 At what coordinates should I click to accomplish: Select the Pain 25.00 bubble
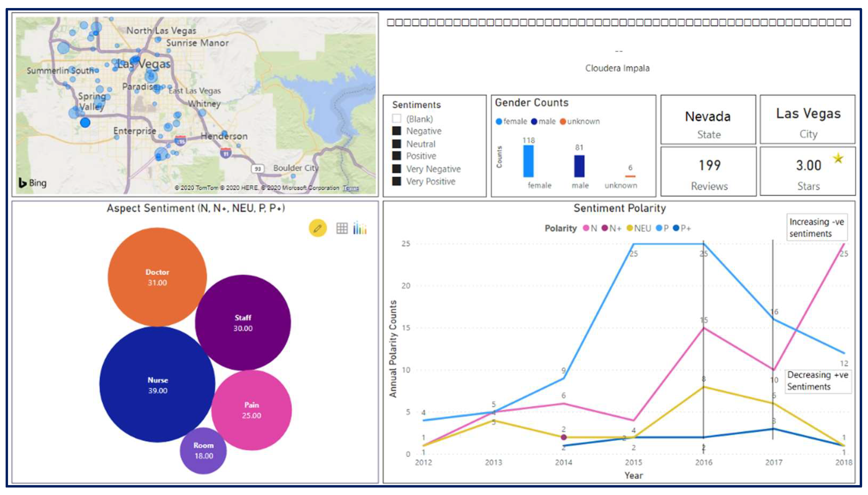[x=252, y=410]
